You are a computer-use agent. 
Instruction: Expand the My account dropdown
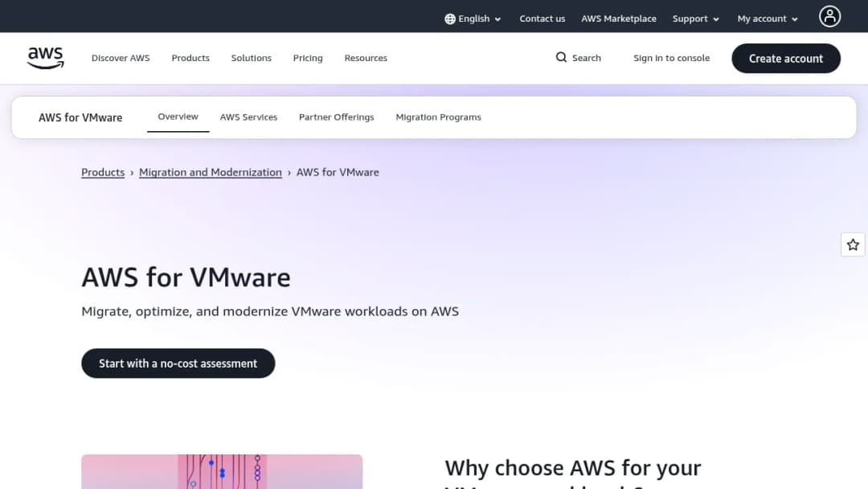[x=768, y=18]
